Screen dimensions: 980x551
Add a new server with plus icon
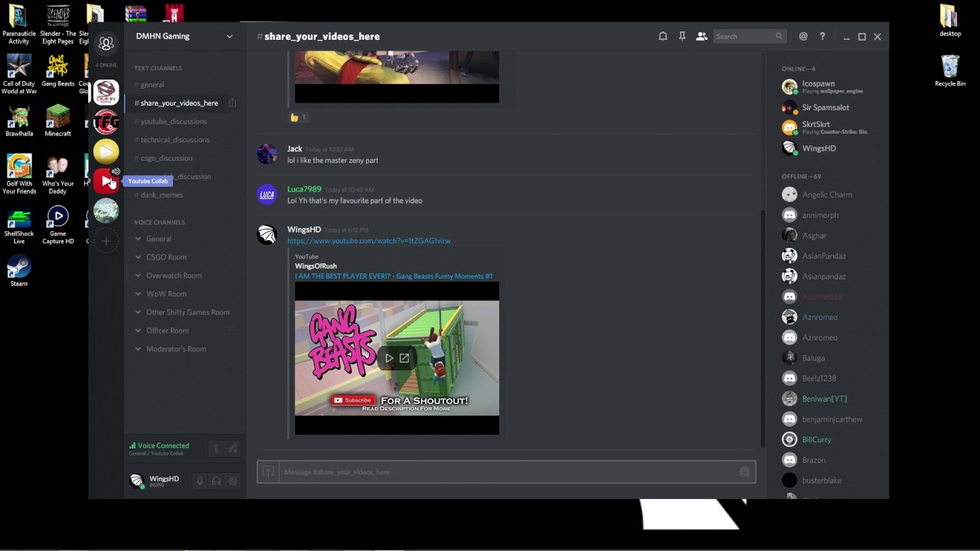click(x=106, y=241)
